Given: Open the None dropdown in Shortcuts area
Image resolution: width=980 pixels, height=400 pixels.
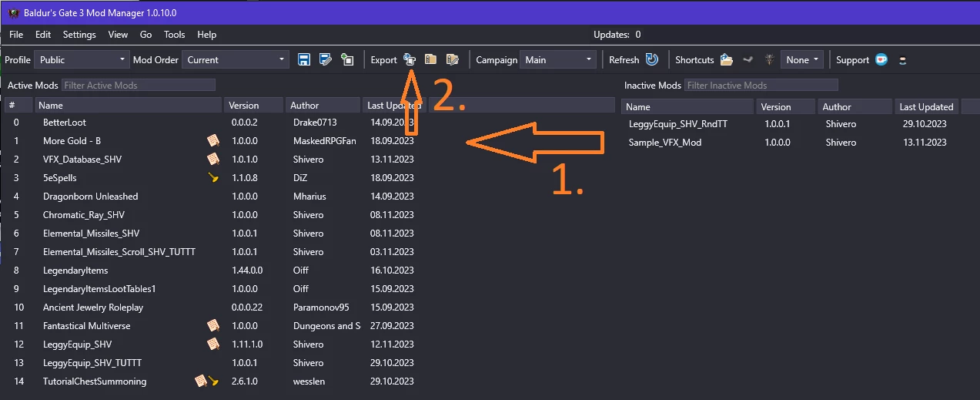Looking at the screenshot, I should click(x=802, y=59).
